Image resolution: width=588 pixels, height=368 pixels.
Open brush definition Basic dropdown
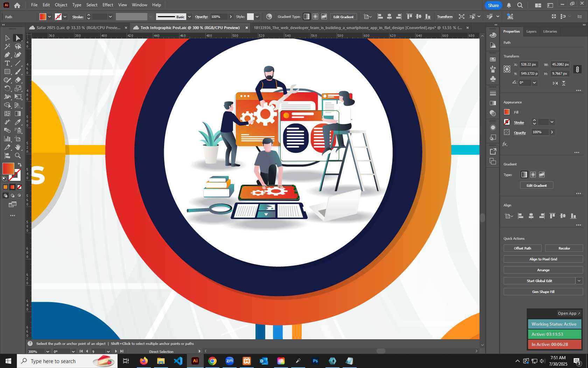(189, 16)
